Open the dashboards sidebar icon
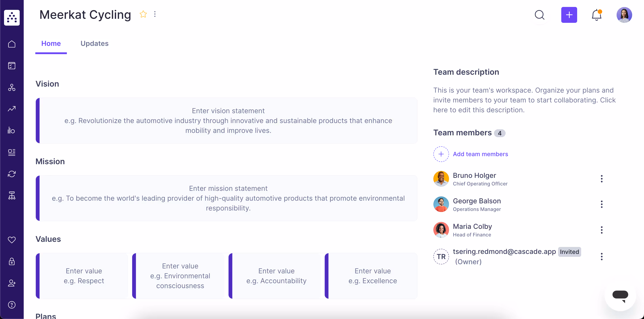This screenshot has height=319, width=644. [12, 152]
